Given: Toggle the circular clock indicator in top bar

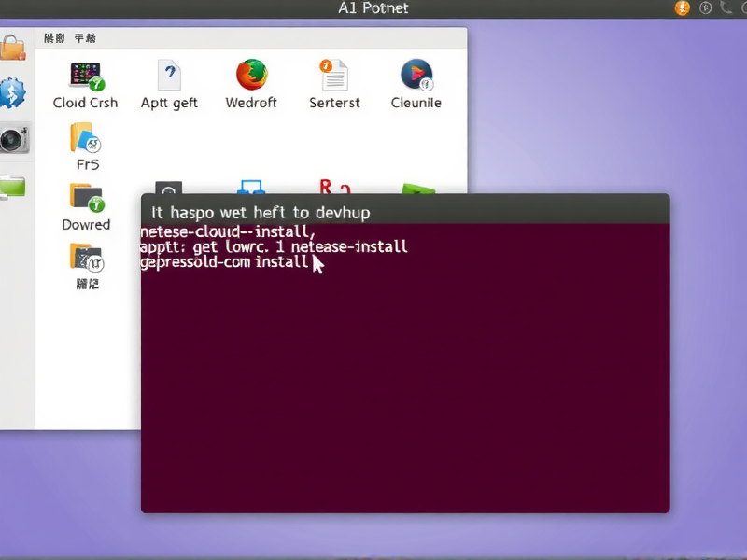Looking at the screenshot, I should click(707, 7).
